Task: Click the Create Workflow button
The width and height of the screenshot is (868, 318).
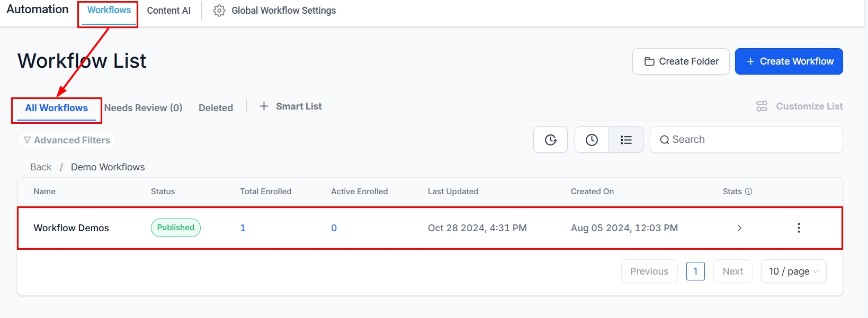Action: click(x=789, y=61)
